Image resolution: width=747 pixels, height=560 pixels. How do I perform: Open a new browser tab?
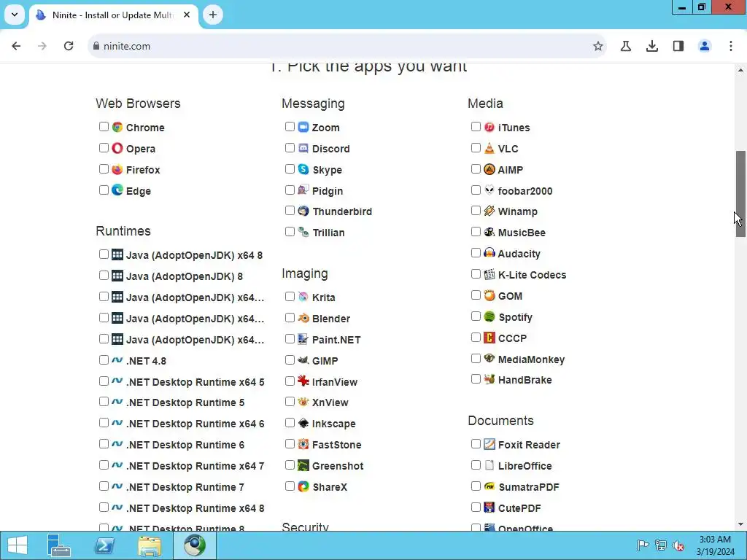[x=213, y=15]
